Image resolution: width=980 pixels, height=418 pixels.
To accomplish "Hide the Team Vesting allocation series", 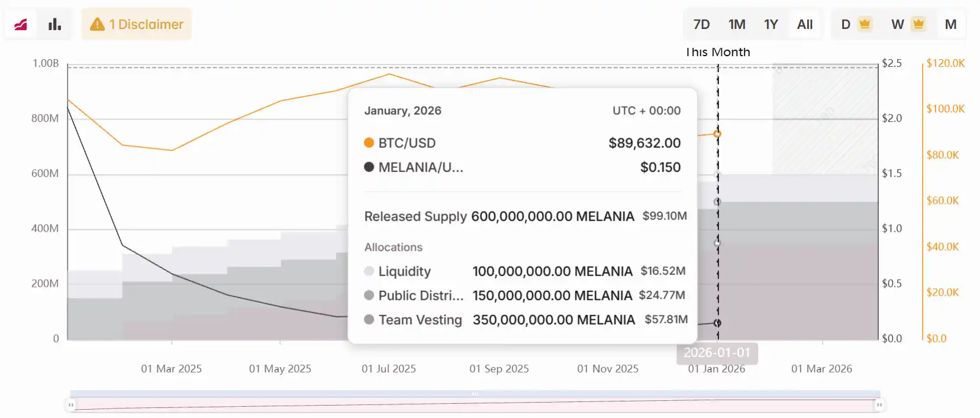I will [x=367, y=320].
